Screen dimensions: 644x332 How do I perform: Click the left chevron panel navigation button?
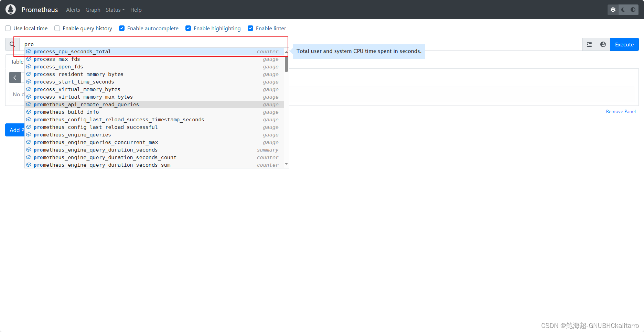pos(15,77)
